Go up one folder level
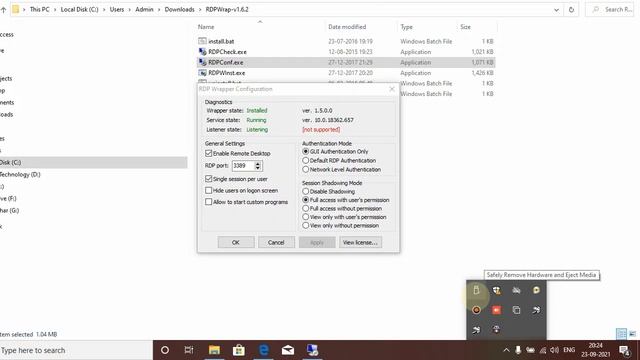 coord(4,9)
